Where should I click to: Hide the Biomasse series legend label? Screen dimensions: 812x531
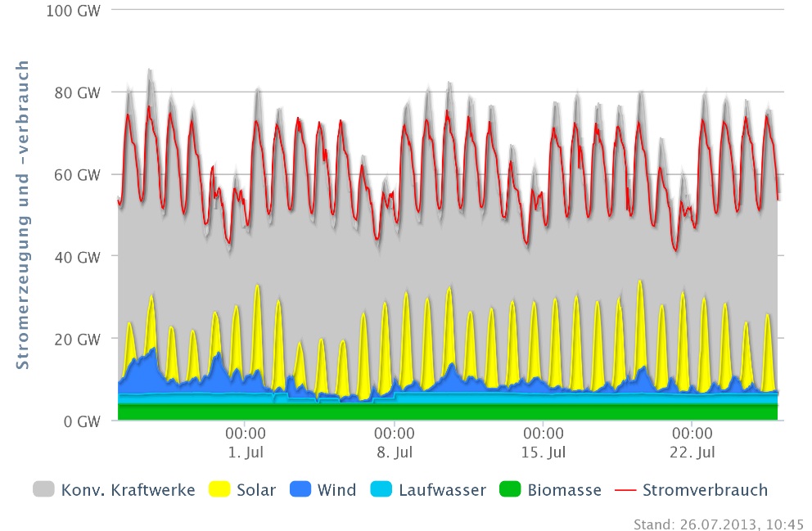click(x=565, y=490)
